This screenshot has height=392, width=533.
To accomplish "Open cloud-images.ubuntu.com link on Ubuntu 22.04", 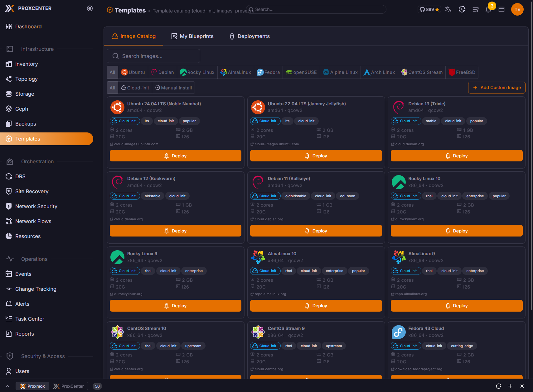I will pyautogui.click(x=274, y=144).
